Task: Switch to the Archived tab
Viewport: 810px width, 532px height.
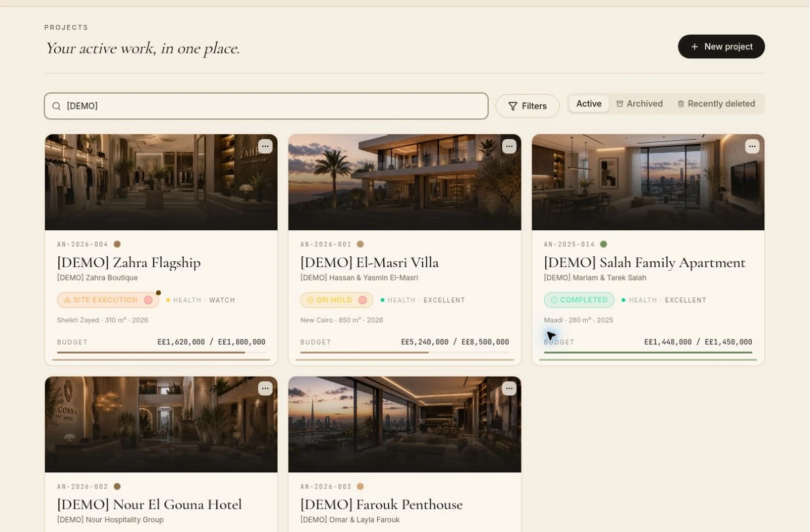Action: (x=639, y=103)
